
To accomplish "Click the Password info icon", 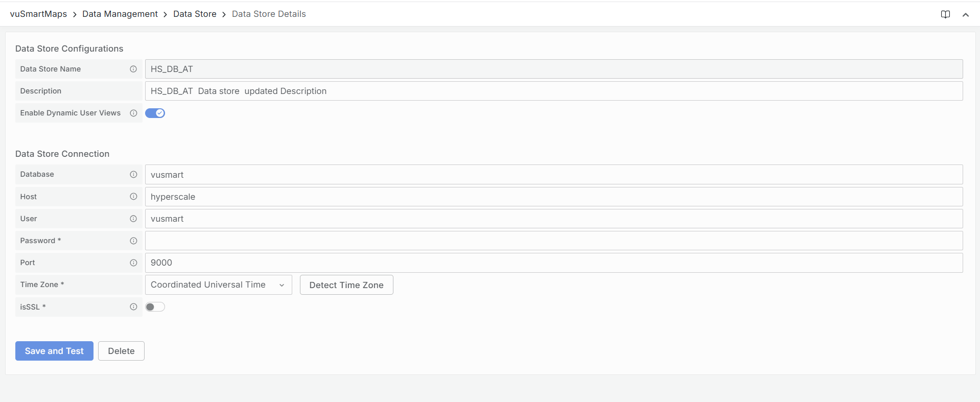I will (133, 241).
